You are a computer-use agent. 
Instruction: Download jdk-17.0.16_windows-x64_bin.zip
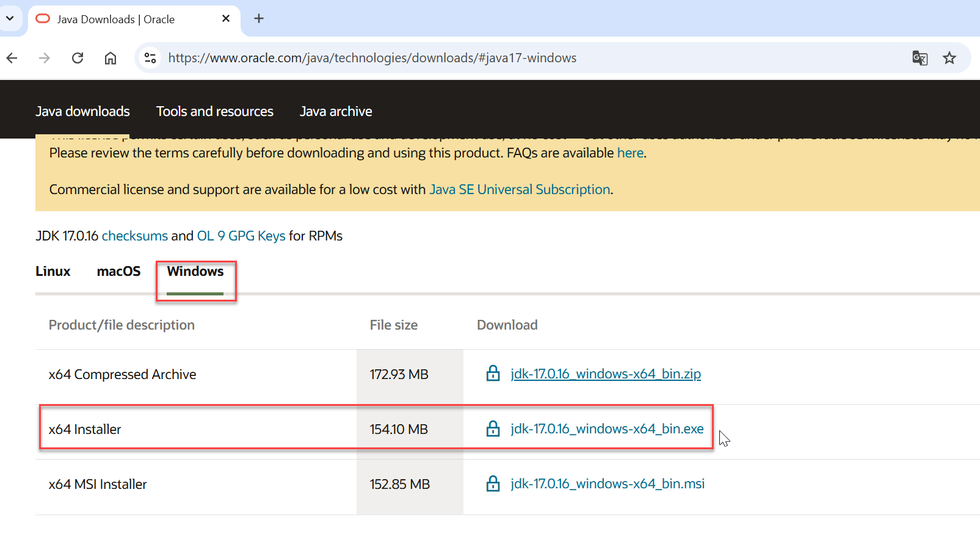(x=606, y=374)
